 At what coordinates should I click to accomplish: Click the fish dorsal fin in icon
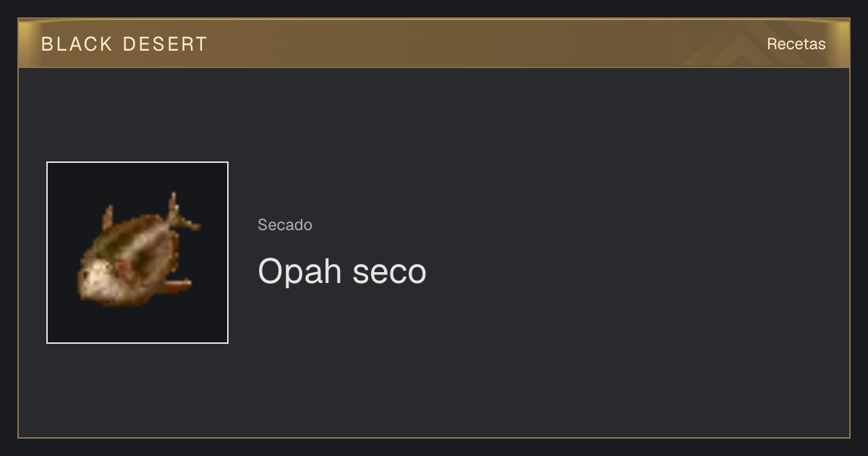tap(108, 219)
